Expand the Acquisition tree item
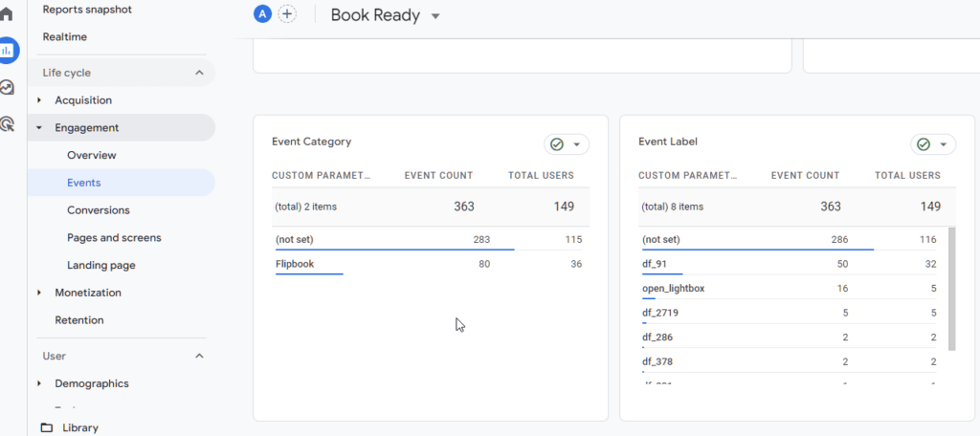Image resolution: width=980 pixels, height=436 pixels. (39, 100)
